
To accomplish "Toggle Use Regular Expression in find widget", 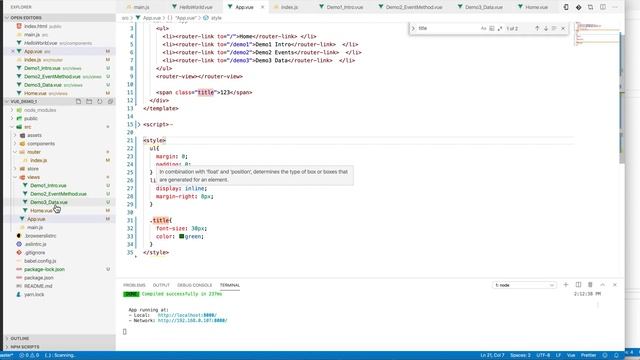I will [500, 28].
